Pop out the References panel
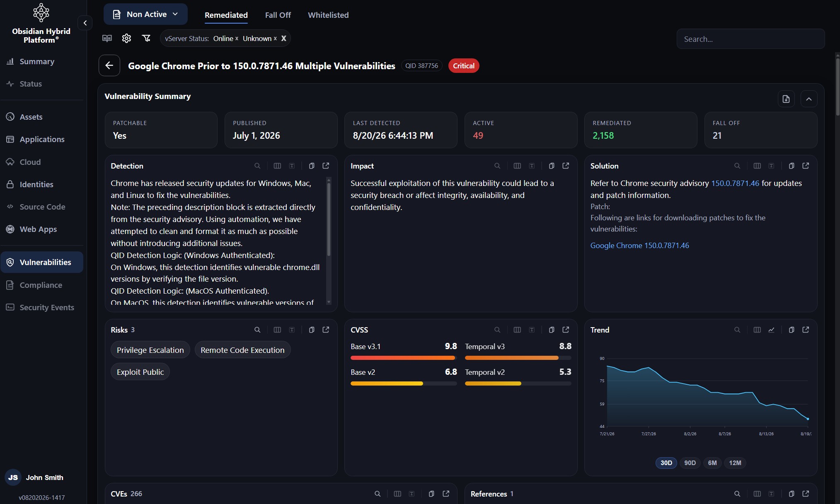The image size is (840, 504). click(806, 494)
